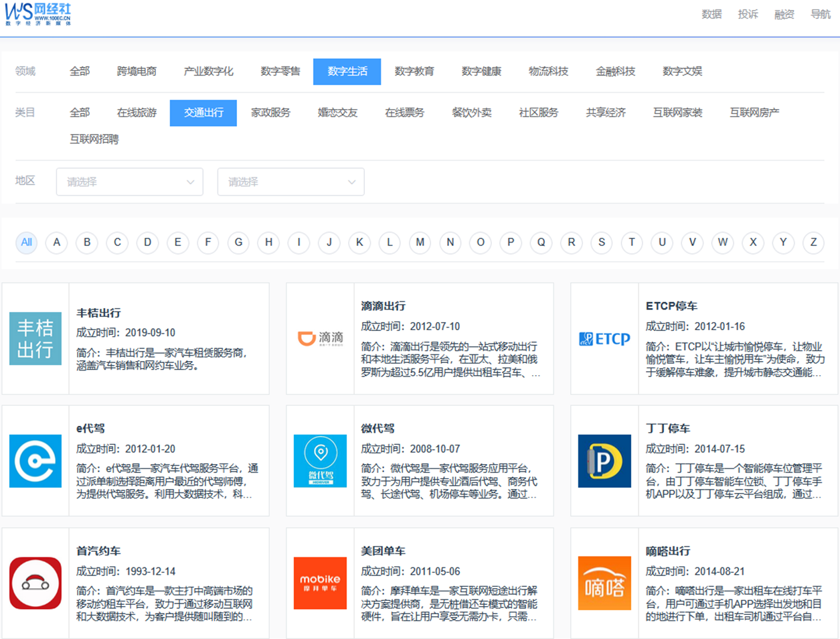The width and height of the screenshot is (840, 639).
Task: Open the 投诉 link at top right
Action: [x=747, y=15]
